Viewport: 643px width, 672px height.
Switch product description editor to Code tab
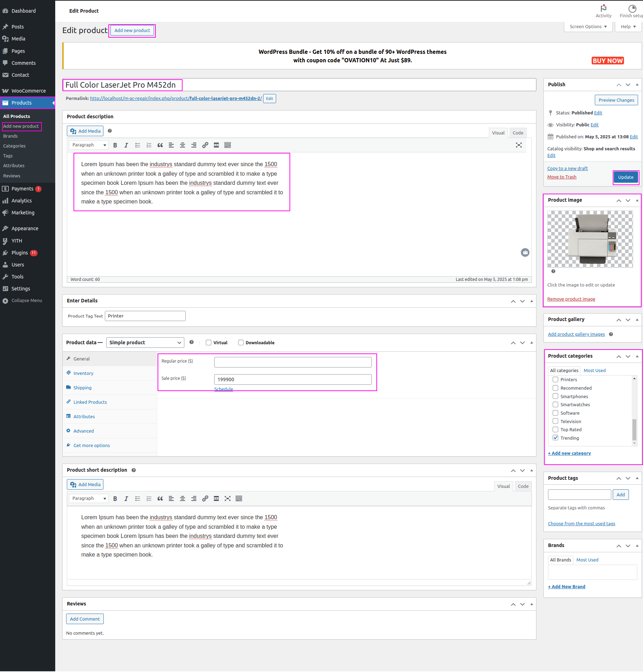click(x=518, y=133)
